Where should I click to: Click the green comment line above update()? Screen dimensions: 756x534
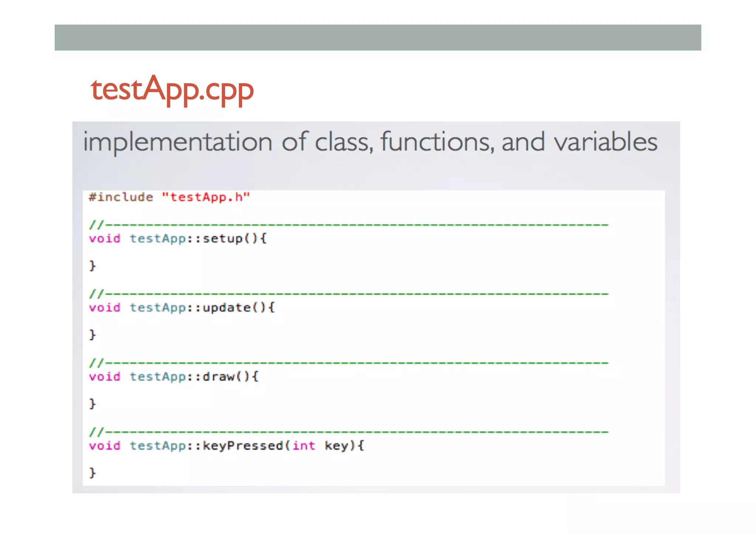tap(348, 294)
